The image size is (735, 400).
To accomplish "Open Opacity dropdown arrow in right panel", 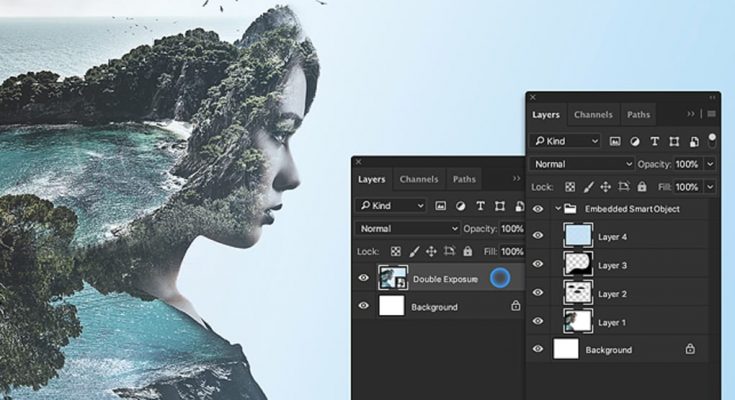I will (710, 164).
